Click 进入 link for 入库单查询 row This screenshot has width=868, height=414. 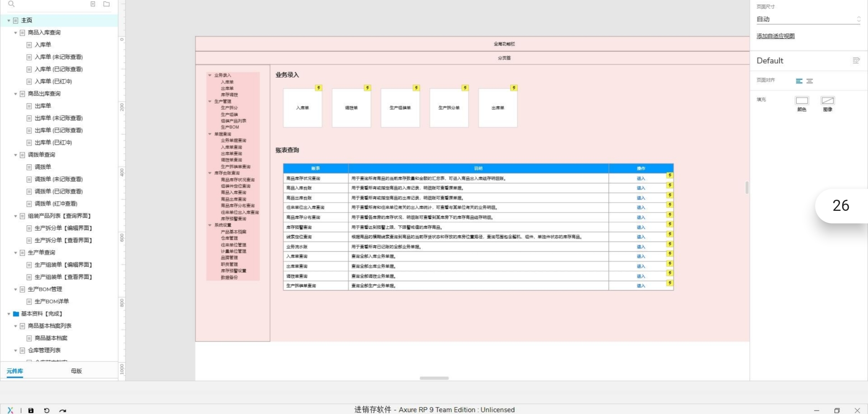[641, 256]
